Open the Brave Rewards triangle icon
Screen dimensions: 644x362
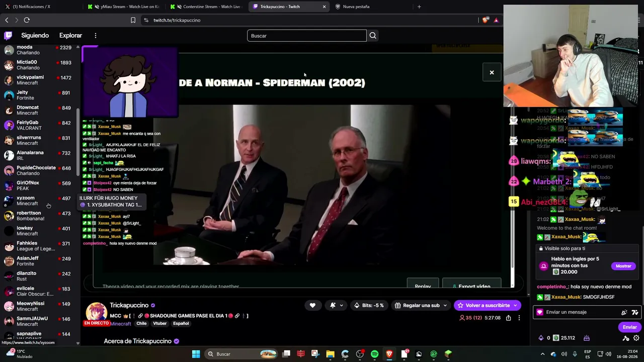496,20
